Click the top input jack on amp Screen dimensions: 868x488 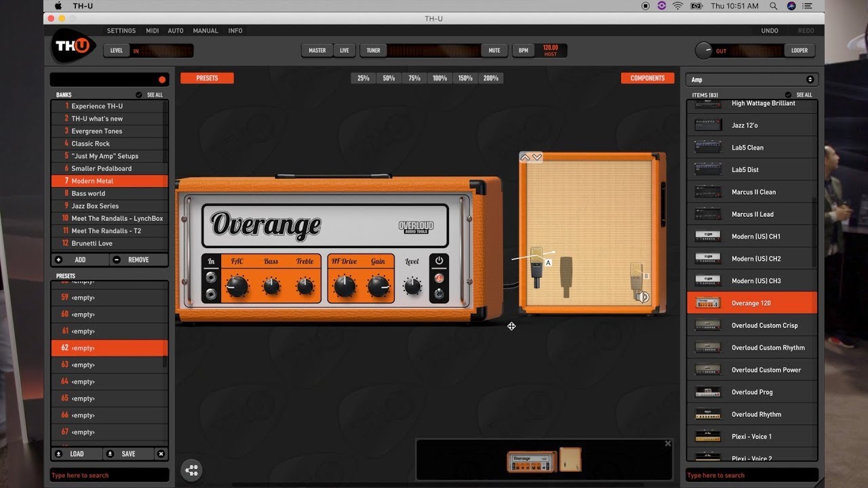[212, 278]
